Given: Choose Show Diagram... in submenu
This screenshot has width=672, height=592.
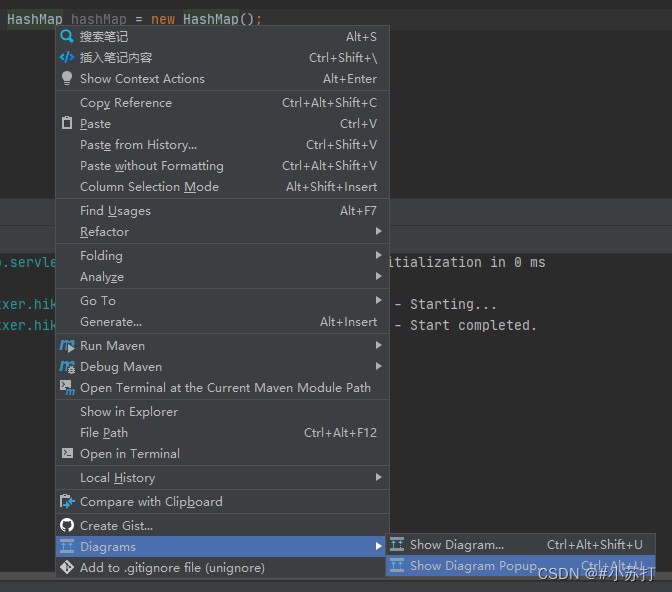Looking at the screenshot, I should 521,544.
